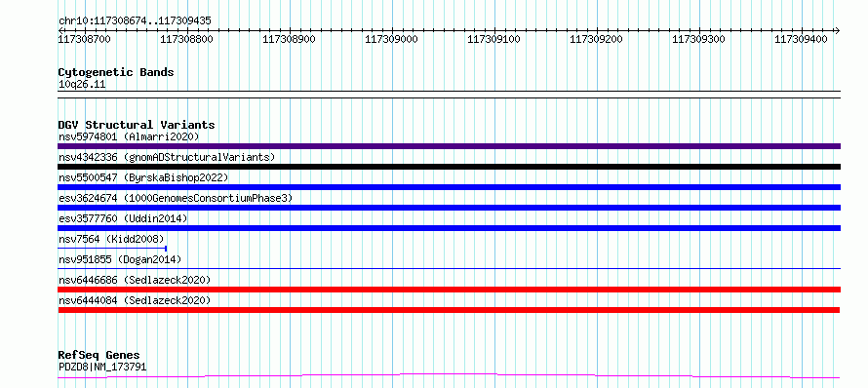Click the blue bar for esv3577760
This screenshot has width=868, height=388.
(x=449, y=228)
